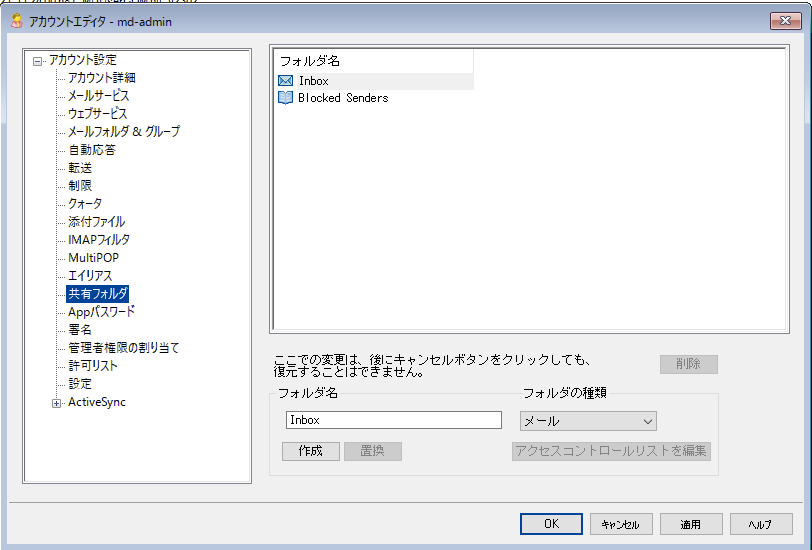Select アカウント詳細 in the tree
This screenshot has width=812, height=550.
point(101,78)
